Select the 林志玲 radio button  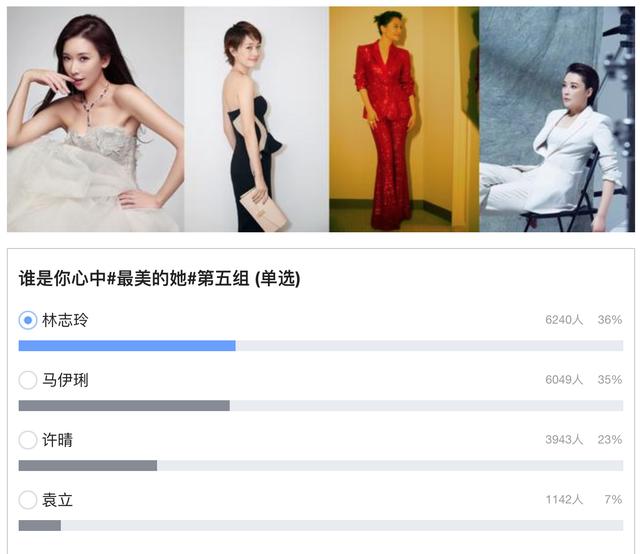point(28,320)
